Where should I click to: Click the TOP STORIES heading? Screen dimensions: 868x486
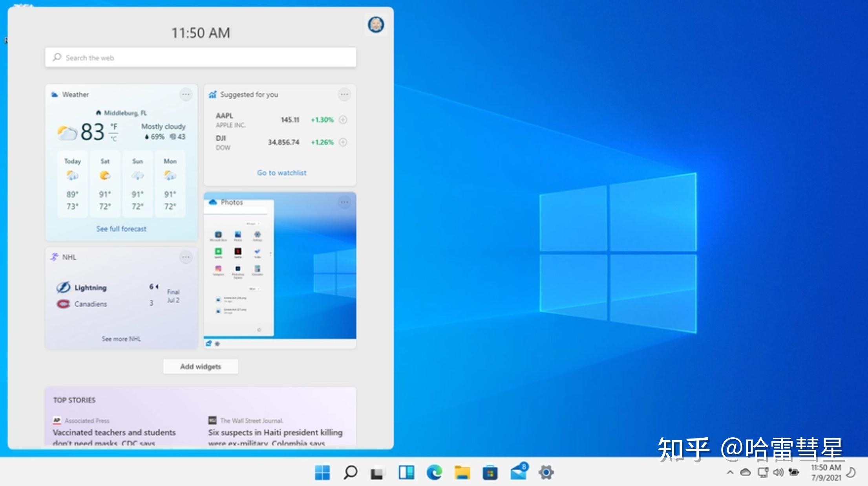tap(74, 400)
